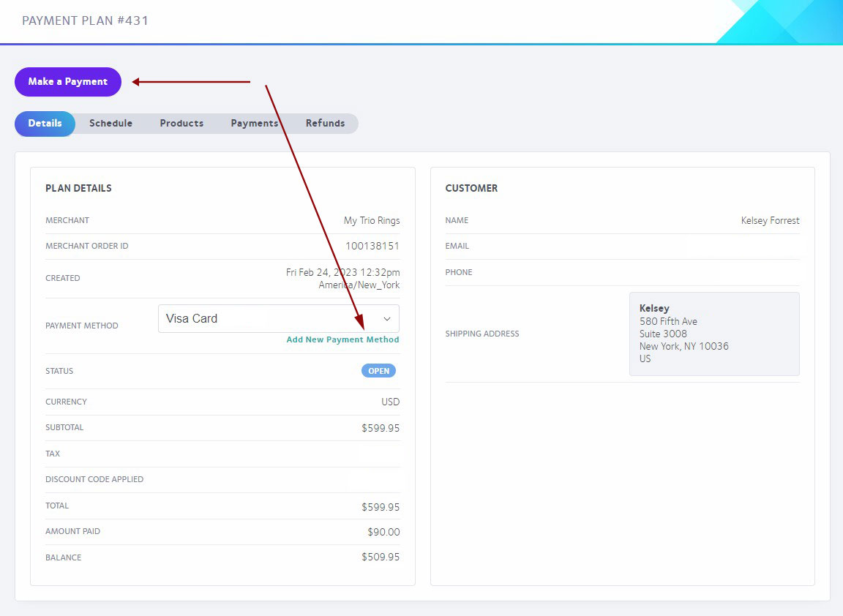
Task: Click the Kelsey shipping address box
Action: [x=714, y=334]
